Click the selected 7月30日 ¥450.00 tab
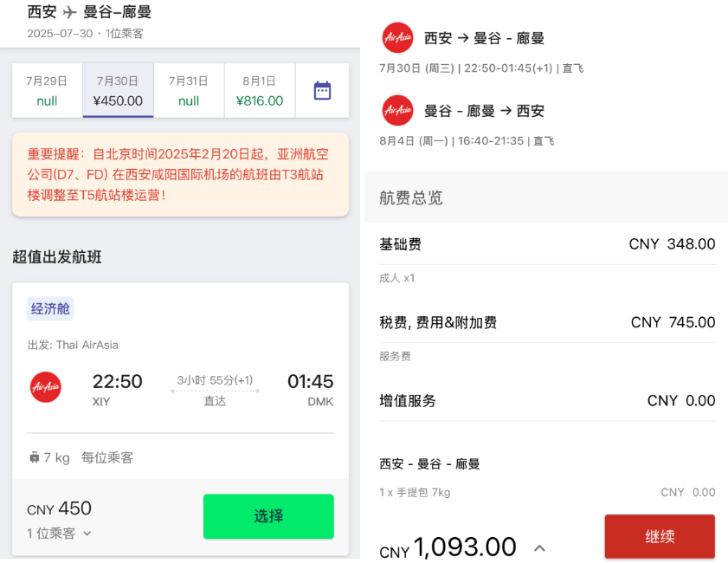This screenshot has width=728, height=563. 118,90
